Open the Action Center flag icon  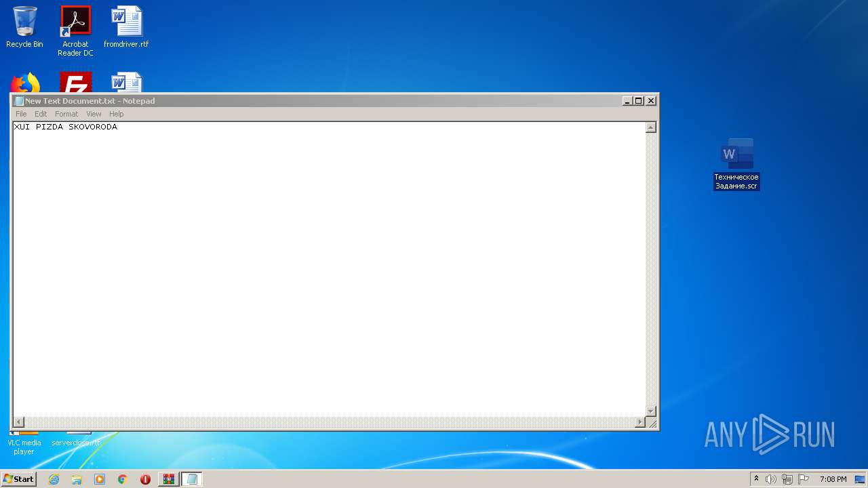[x=804, y=479]
